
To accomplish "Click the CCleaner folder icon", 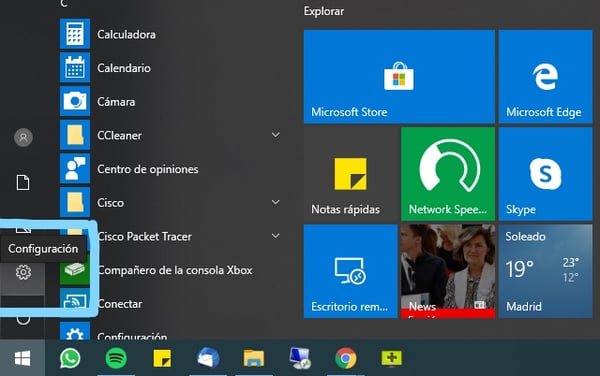I will 75,135.
